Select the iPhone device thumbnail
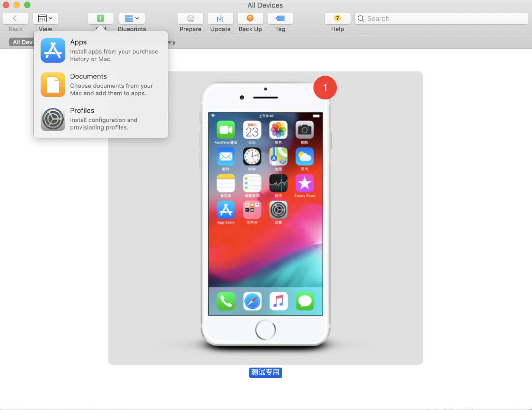Viewport: 532px width, 410px height. point(266,218)
